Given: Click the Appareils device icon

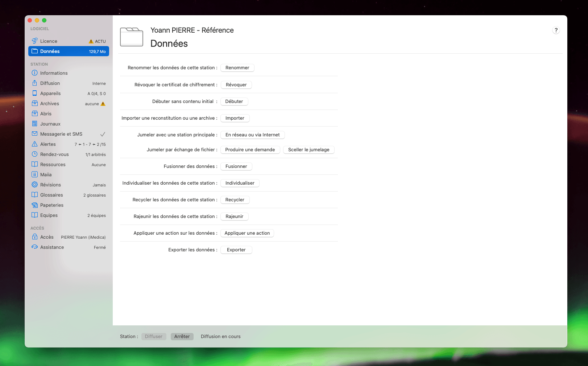Looking at the screenshot, I should [x=35, y=93].
